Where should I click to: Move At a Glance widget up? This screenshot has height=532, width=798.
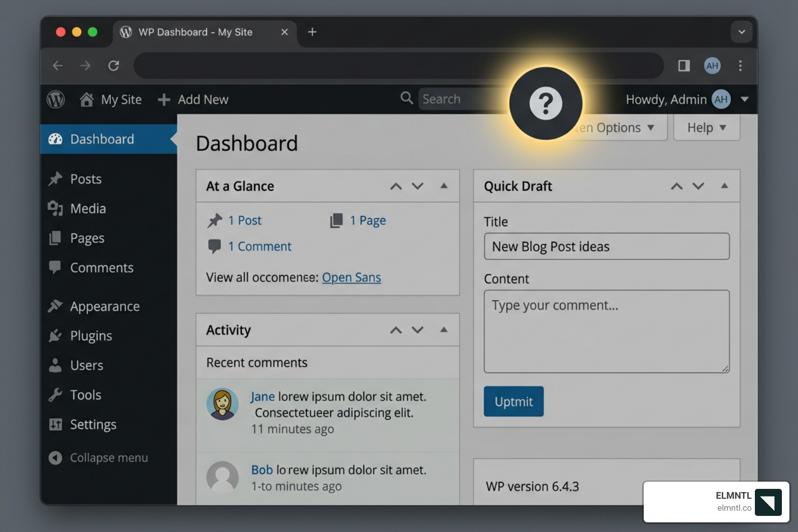[396, 186]
